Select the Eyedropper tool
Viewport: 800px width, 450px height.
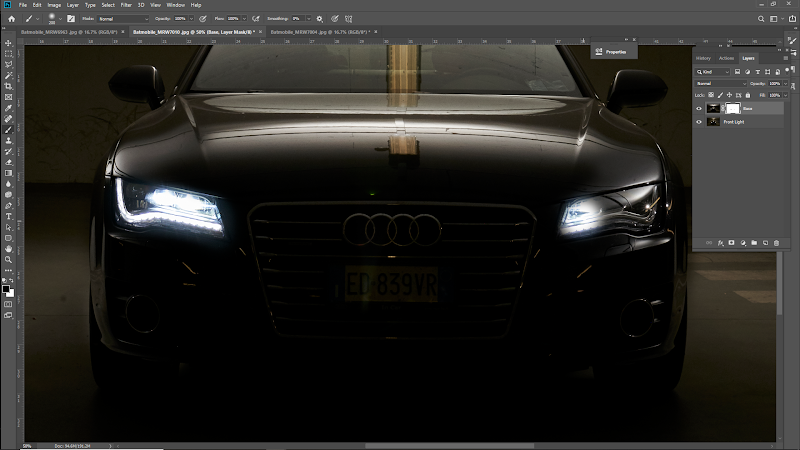[x=8, y=108]
